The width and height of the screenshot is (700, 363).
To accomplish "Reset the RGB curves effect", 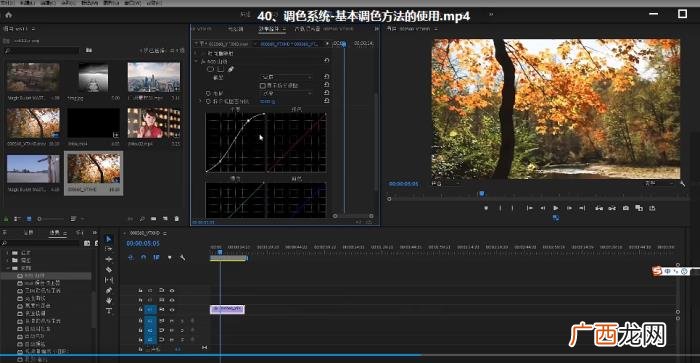I will pyautogui.click(x=326, y=61).
